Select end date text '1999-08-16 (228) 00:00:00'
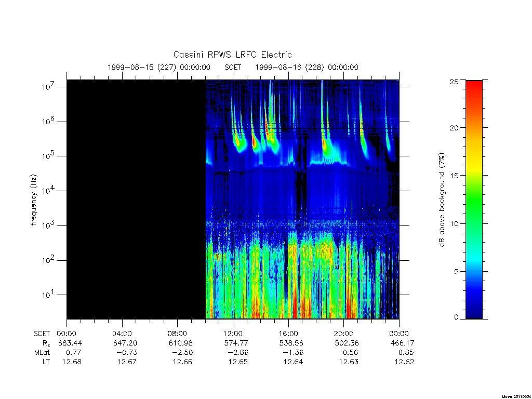The width and height of the screenshot is (532, 399). tap(307, 67)
